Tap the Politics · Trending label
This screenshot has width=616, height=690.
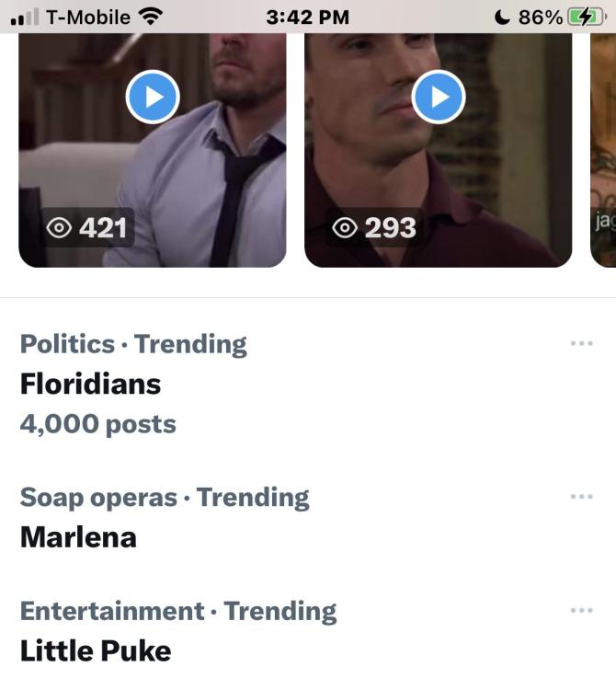[133, 344]
